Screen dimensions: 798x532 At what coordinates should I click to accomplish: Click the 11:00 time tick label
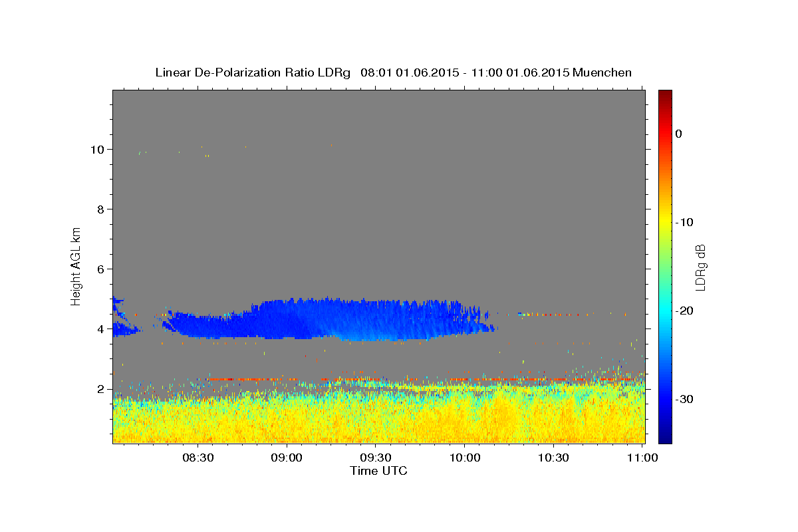642,458
